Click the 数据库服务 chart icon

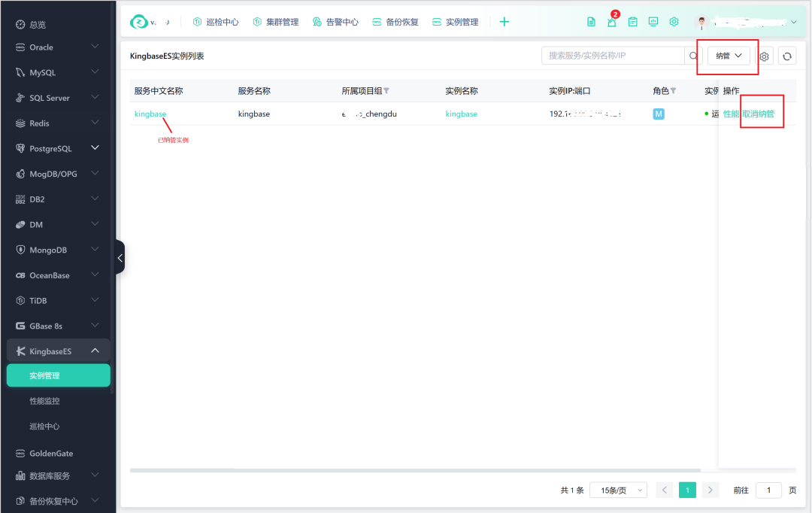tap(20, 475)
